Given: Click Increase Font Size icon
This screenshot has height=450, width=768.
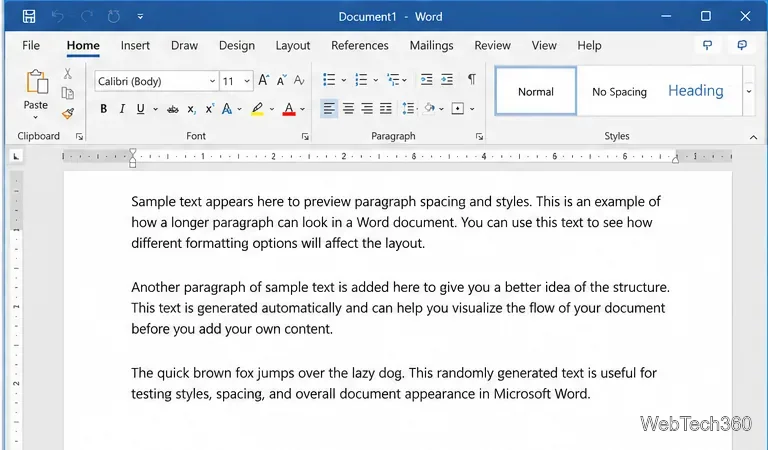Looking at the screenshot, I should (264, 80).
